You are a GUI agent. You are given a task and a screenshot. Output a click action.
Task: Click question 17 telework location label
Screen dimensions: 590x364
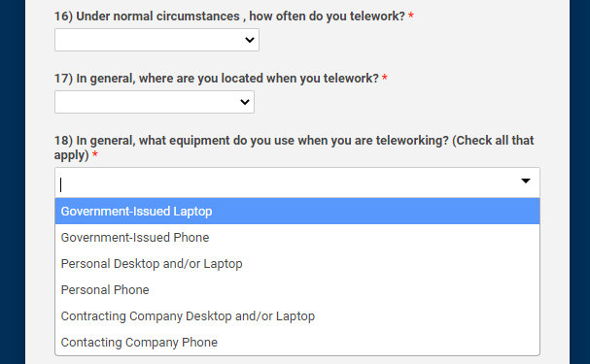pos(217,78)
